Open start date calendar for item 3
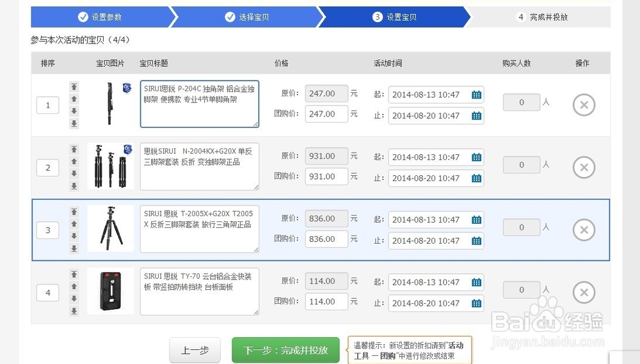This screenshot has height=364, width=640. point(476,219)
